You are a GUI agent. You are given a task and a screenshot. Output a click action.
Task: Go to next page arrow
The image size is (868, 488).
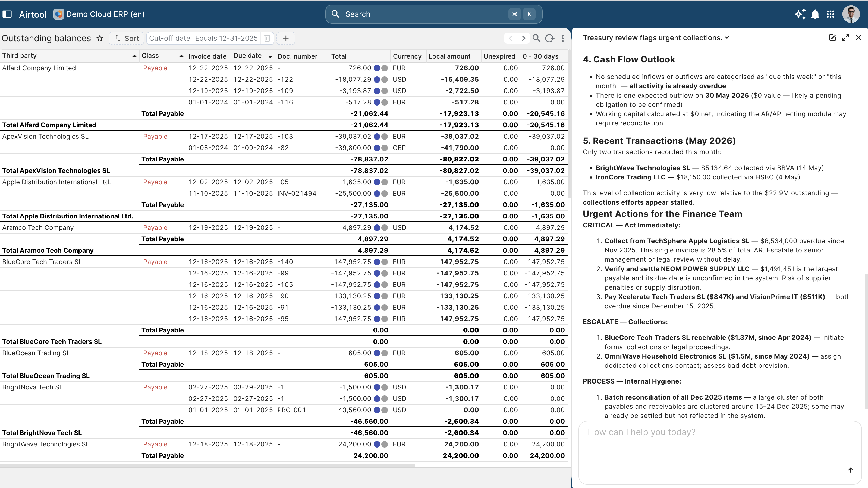click(523, 38)
